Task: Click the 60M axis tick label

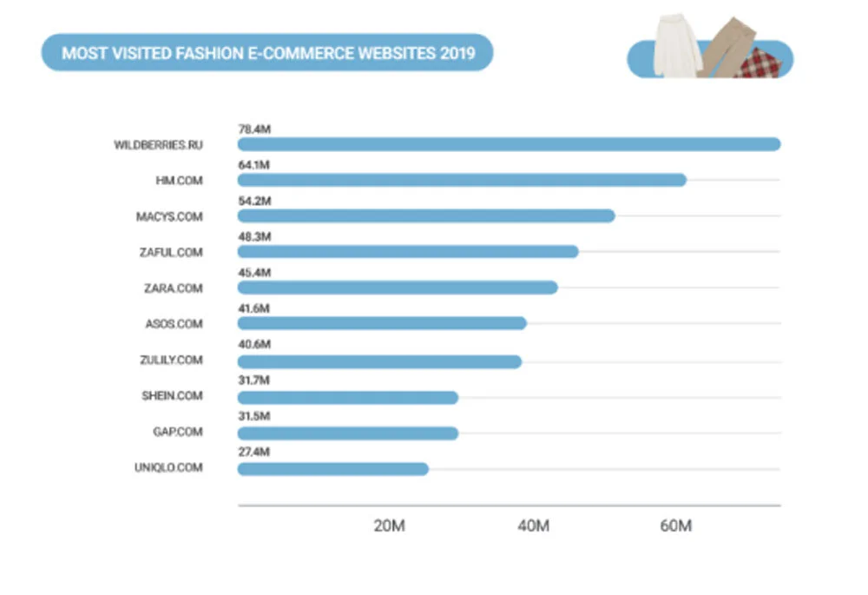Action: coord(676,527)
